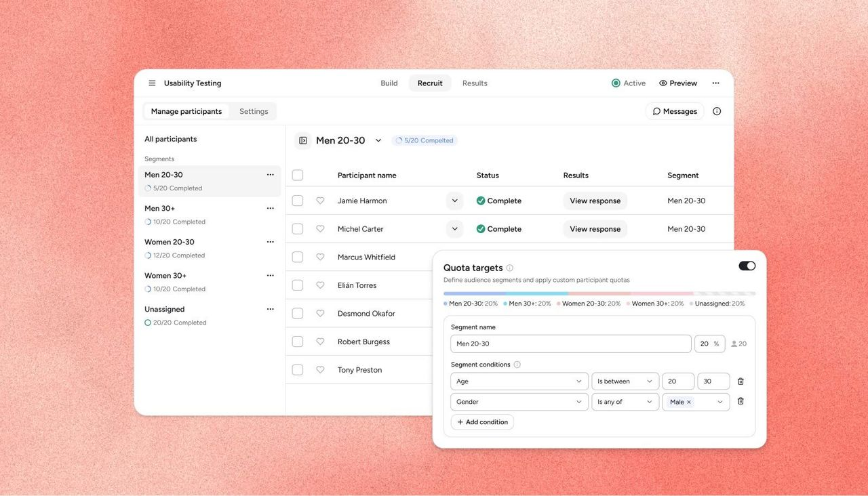
Task: Select the checkbox for Marcus Whitfield
Action: pos(298,257)
